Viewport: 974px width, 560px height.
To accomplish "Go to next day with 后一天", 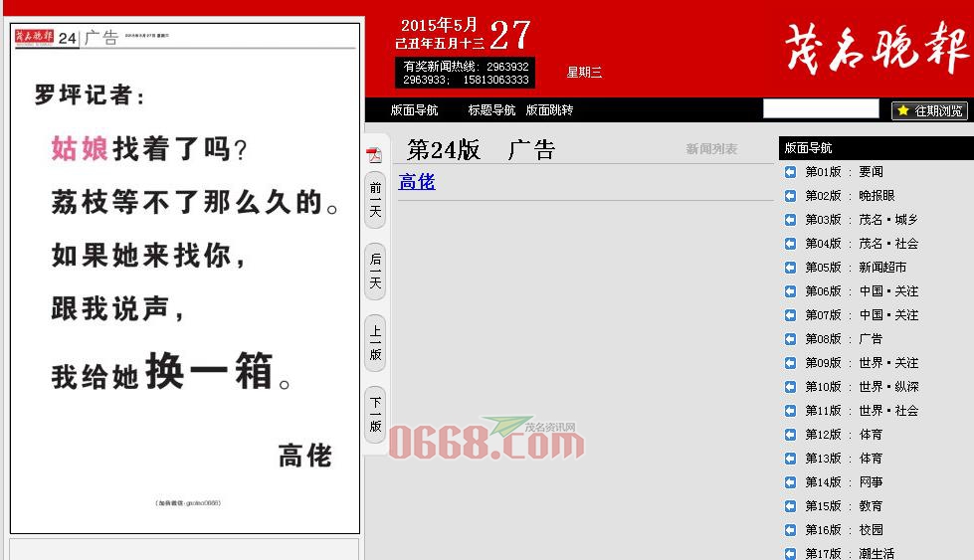I will pyautogui.click(x=375, y=271).
